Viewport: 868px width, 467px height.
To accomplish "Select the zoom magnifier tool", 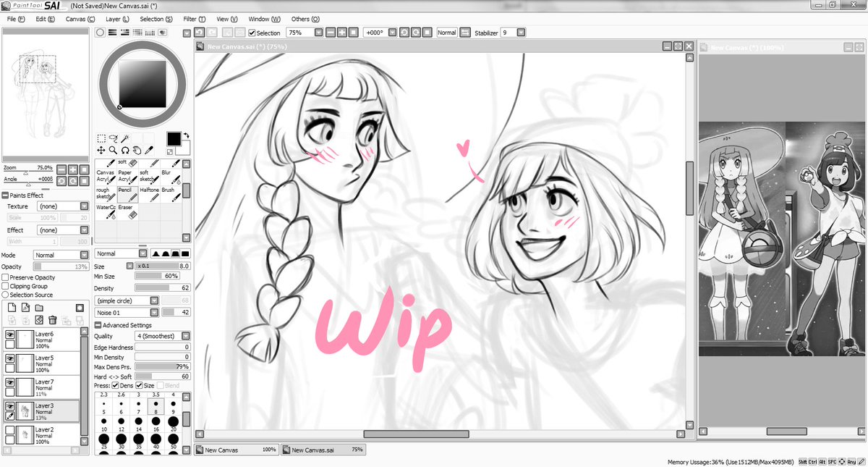I will pyautogui.click(x=114, y=151).
